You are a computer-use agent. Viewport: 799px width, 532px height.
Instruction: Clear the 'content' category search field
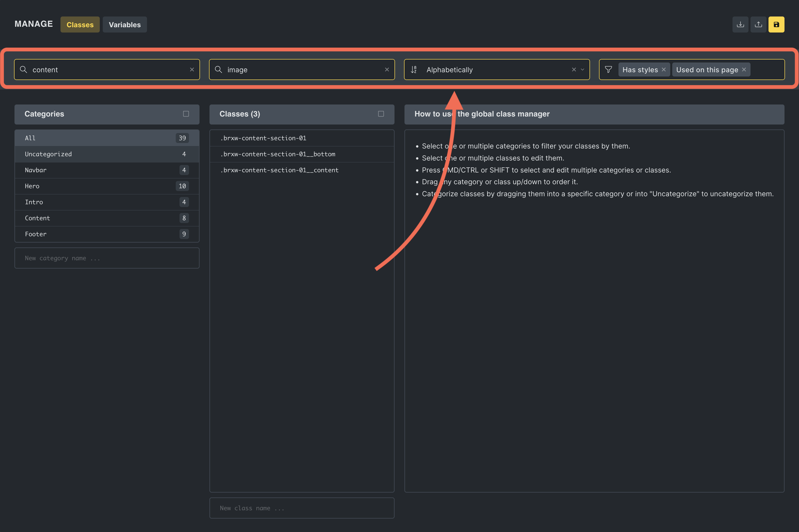click(x=192, y=69)
